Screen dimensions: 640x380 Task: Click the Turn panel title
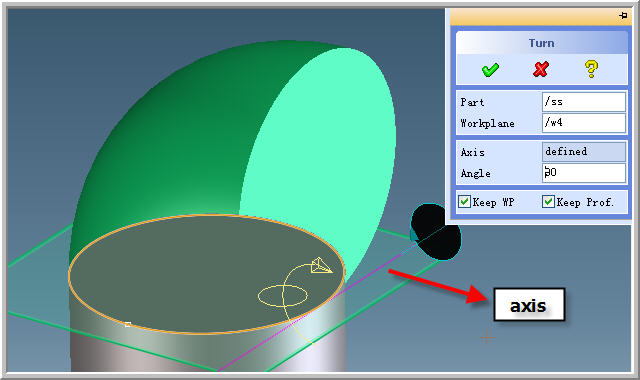pyautogui.click(x=542, y=43)
